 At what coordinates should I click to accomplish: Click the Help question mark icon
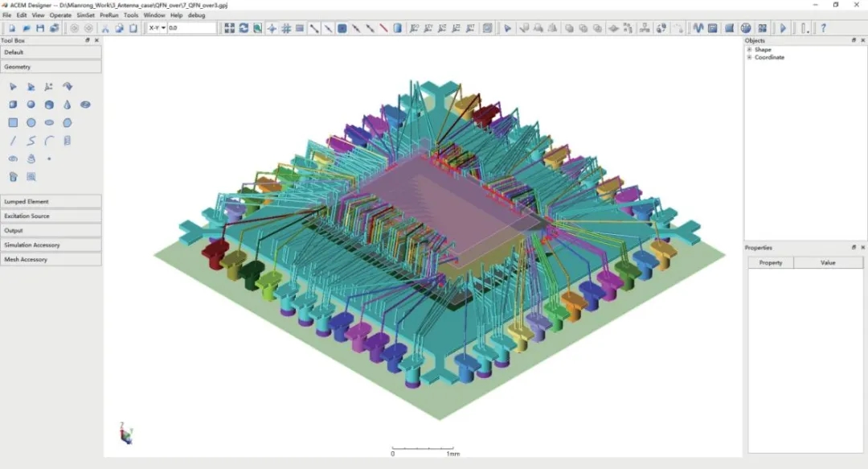pyautogui.click(x=823, y=28)
